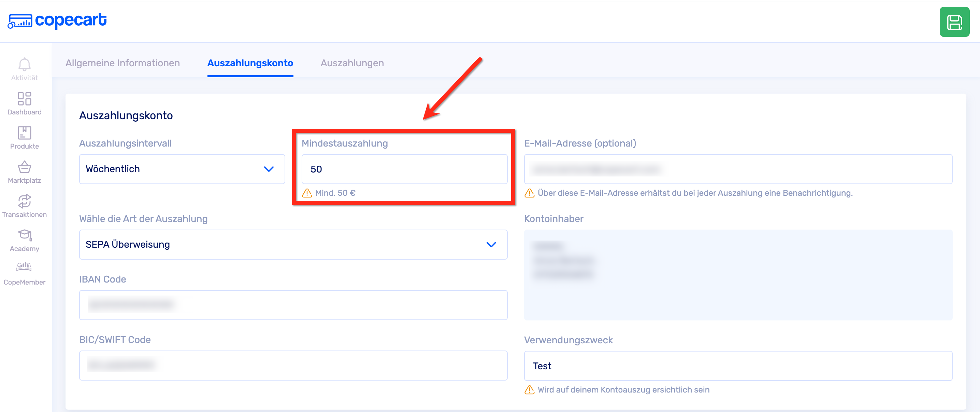Click the Verwendungszweck field containing Test
The image size is (980, 412).
pyautogui.click(x=738, y=366)
